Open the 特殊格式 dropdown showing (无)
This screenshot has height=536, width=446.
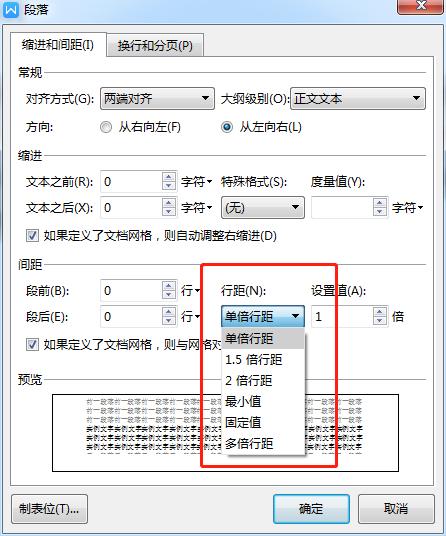click(x=262, y=207)
